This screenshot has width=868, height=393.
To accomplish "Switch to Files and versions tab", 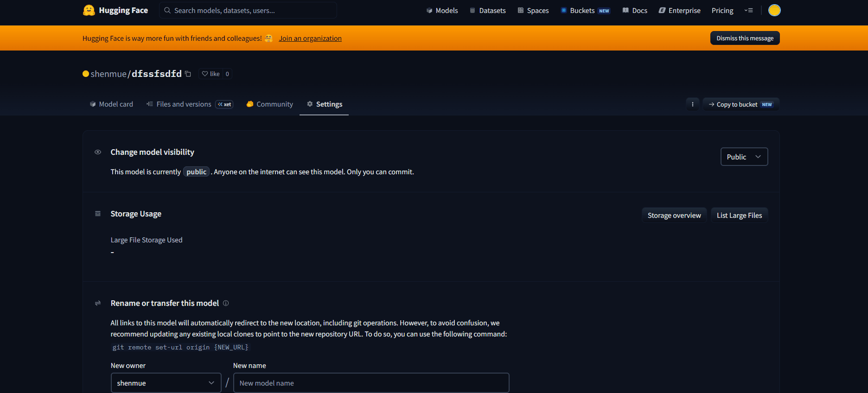I will [x=190, y=104].
